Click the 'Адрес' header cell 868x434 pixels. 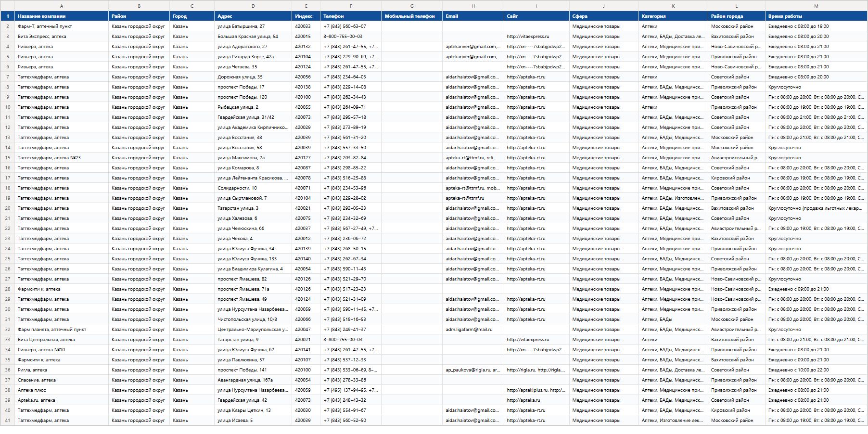[253, 16]
